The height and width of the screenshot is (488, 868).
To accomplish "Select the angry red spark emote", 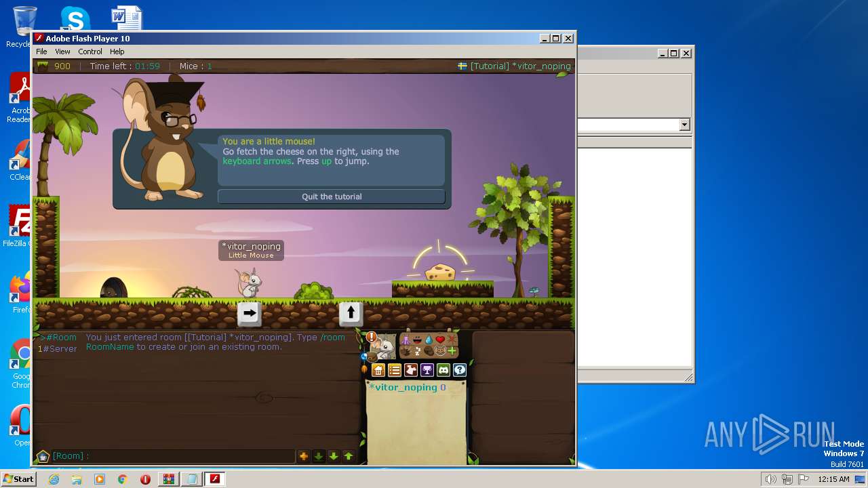I will point(452,340).
